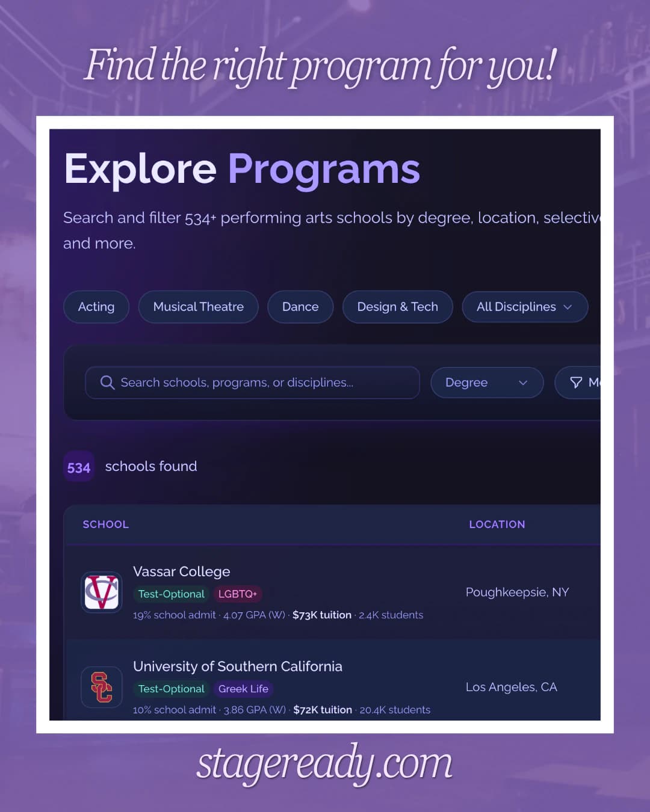Click the LGBTQ+ tag
Screen dimensions: 650x812
pos(238,594)
